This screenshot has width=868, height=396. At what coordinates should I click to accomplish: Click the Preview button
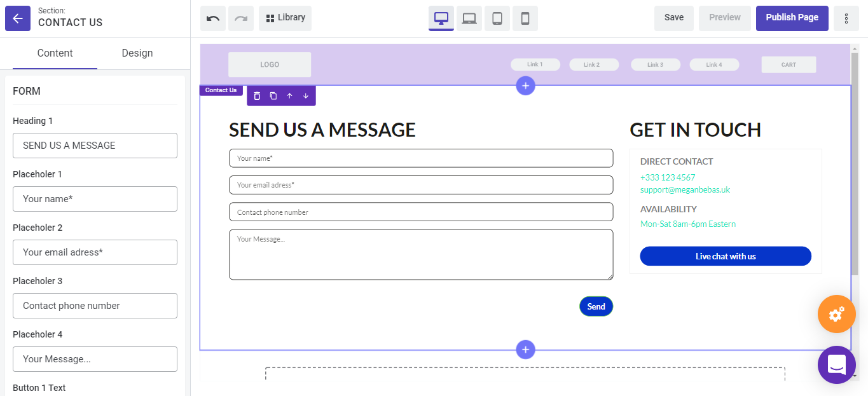725,18
